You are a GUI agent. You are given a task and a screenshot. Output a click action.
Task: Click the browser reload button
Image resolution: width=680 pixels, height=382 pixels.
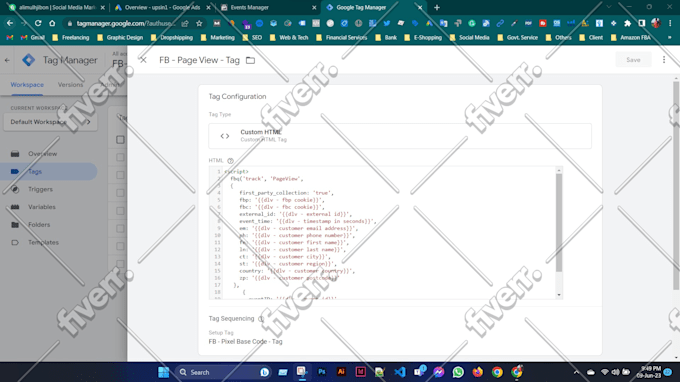pos(38,23)
